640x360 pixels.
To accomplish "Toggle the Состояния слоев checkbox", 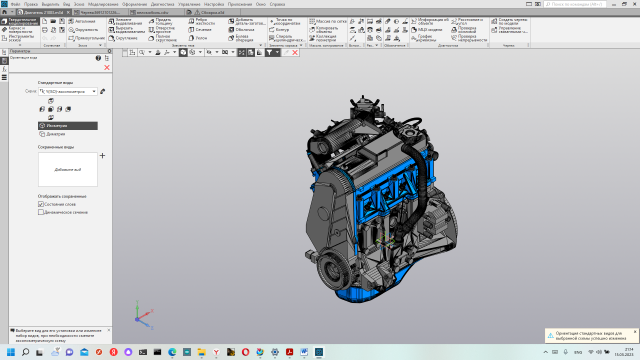I will (x=41, y=204).
